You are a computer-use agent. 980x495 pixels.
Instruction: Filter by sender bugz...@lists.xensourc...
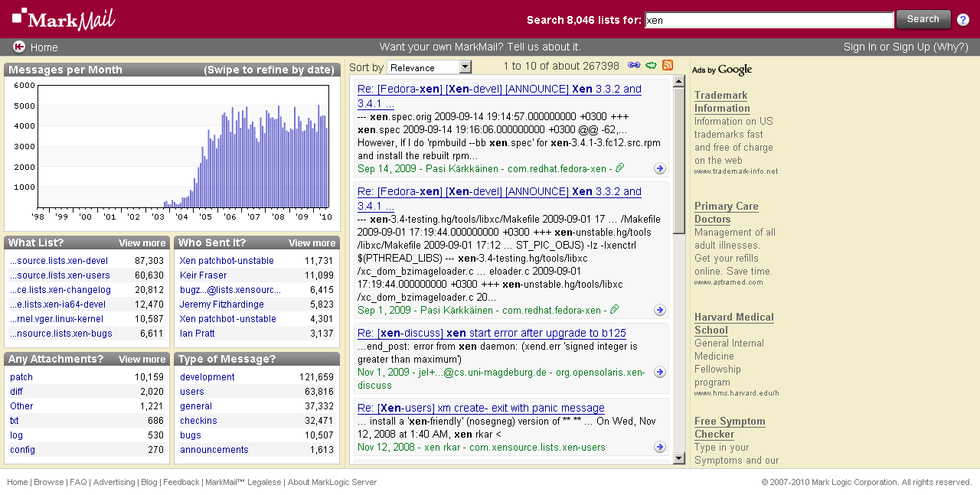click(230, 290)
